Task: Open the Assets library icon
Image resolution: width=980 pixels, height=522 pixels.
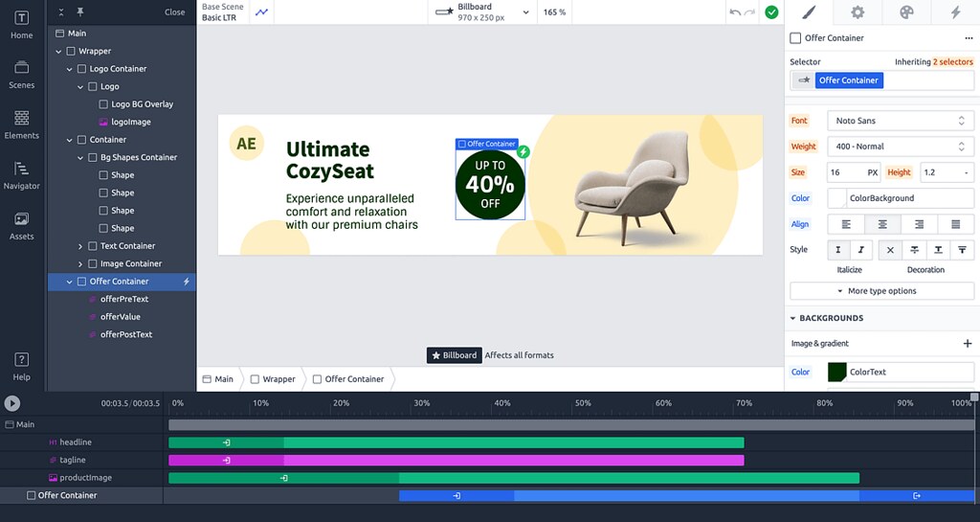Action: coord(21,226)
